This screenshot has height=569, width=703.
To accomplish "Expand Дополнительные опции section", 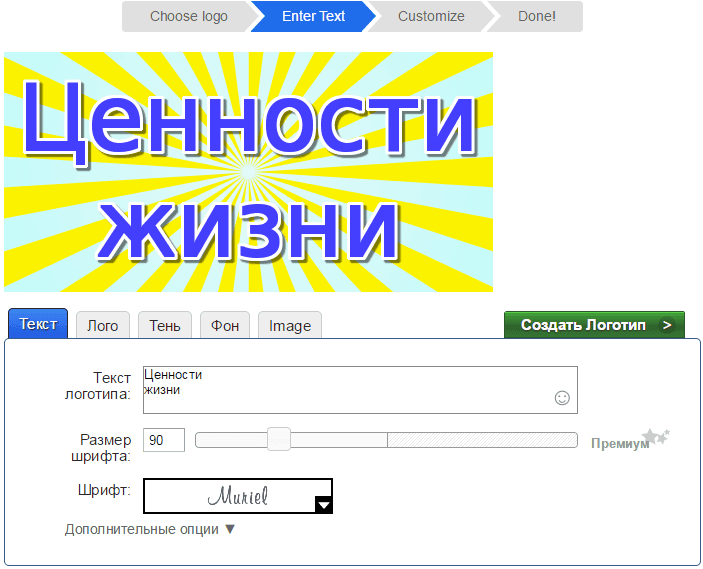I will click(x=149, y=529).
